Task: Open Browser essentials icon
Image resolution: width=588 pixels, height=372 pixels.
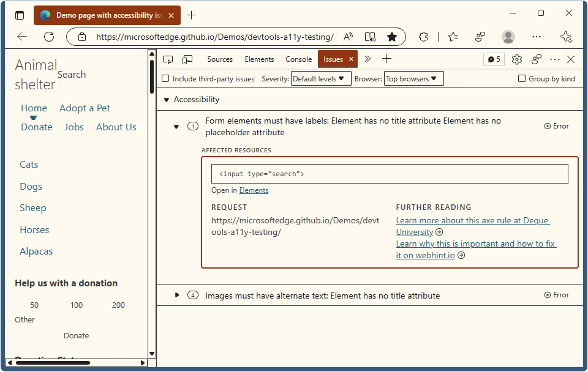Action: [x=480, y=37]
